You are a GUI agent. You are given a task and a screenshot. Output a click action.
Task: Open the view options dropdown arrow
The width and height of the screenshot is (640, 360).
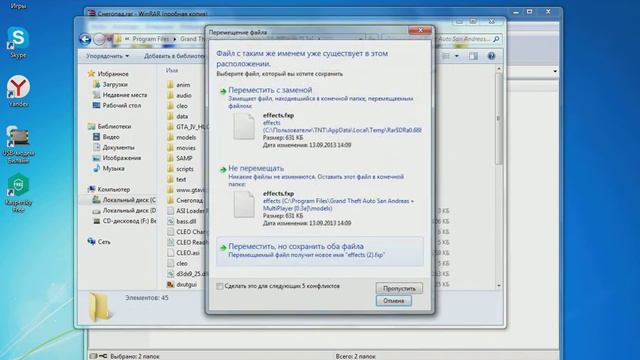[x=456, y=56]
